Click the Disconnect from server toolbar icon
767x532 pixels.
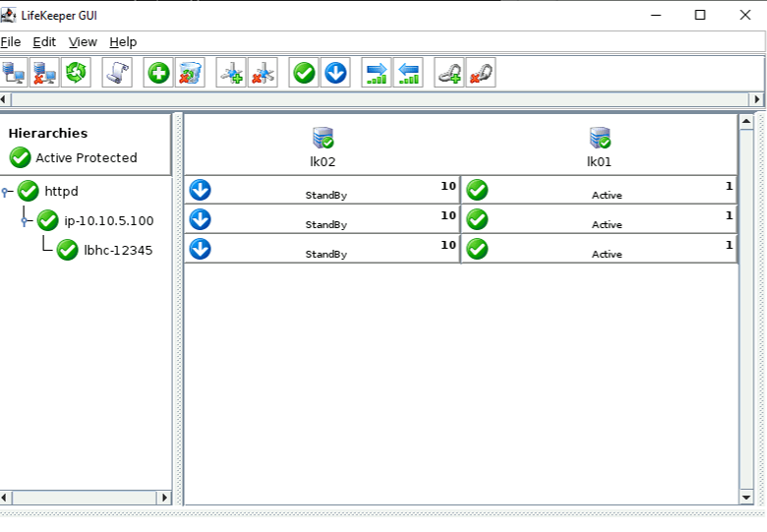pyautogui.click(x=44, y=73)
